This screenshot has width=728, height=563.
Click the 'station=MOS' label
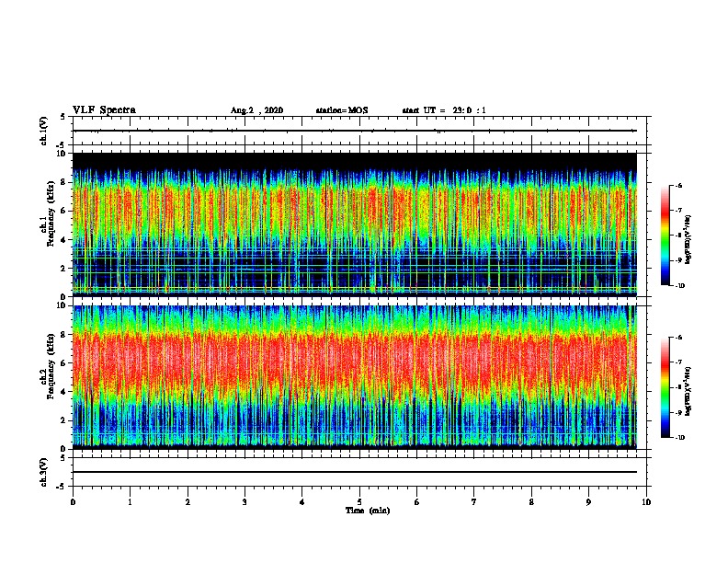342,110
